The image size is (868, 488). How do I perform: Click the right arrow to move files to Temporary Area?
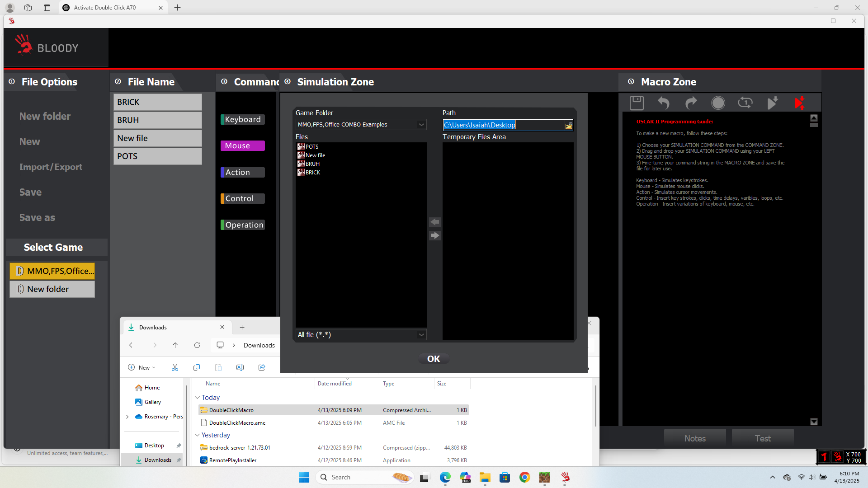coord(434,235)
